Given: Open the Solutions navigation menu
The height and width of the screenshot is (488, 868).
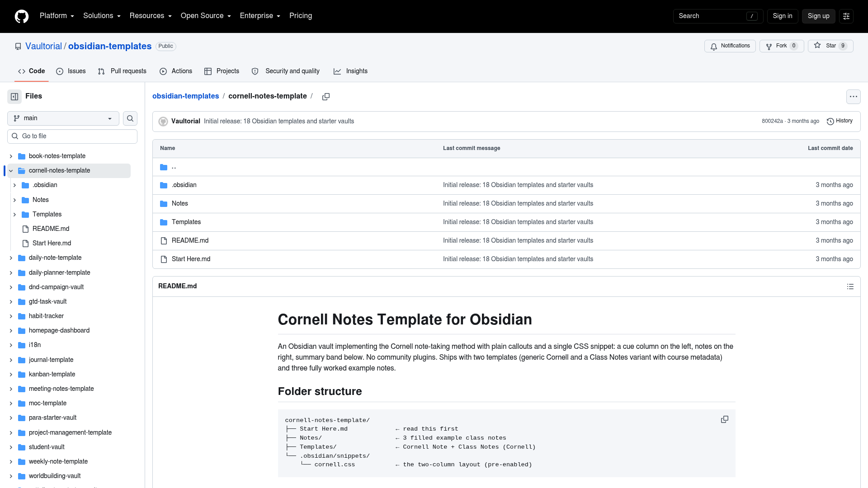Looking at the screenshot, I should 102,16.
